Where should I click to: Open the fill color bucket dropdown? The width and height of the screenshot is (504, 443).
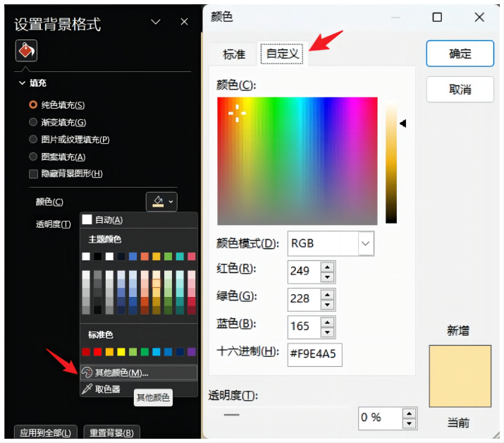pyautogui.click(x=161, y=202)
